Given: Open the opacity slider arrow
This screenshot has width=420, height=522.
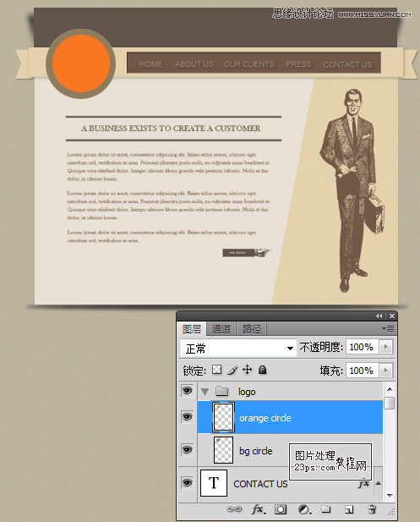Looking at the screenshot, I should point(385,347).
